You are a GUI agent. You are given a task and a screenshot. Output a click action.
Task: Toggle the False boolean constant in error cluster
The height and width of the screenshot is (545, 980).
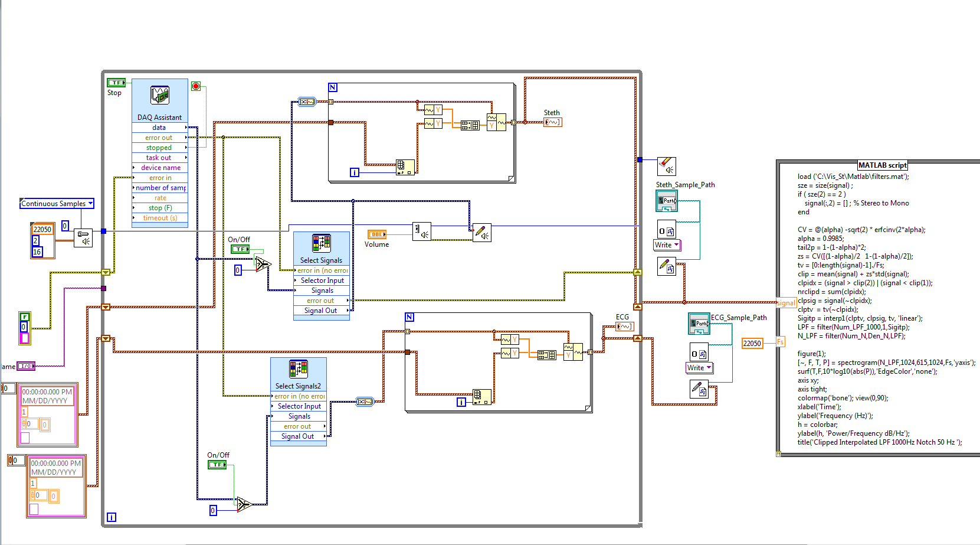24,317
